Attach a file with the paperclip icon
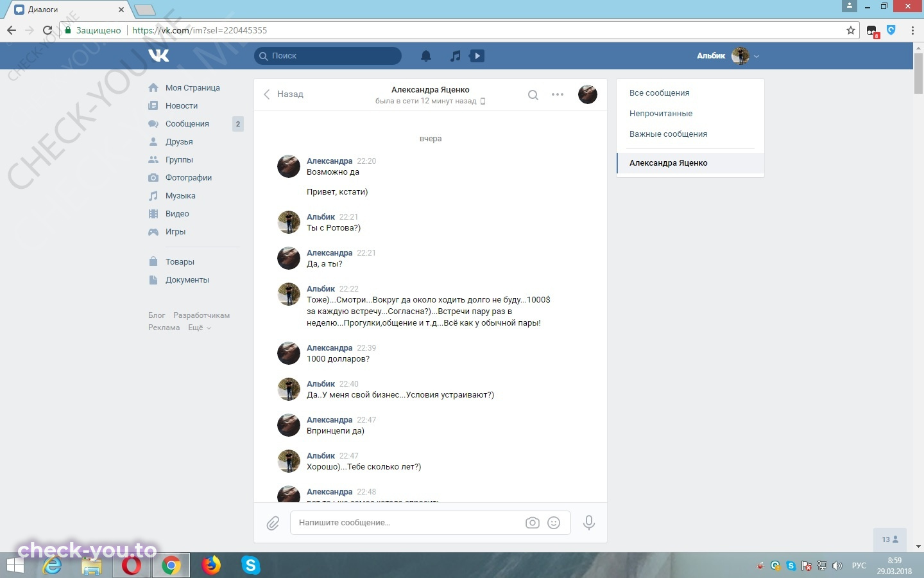This screenshot has width=924, height=578. click(x=273, y=523)
